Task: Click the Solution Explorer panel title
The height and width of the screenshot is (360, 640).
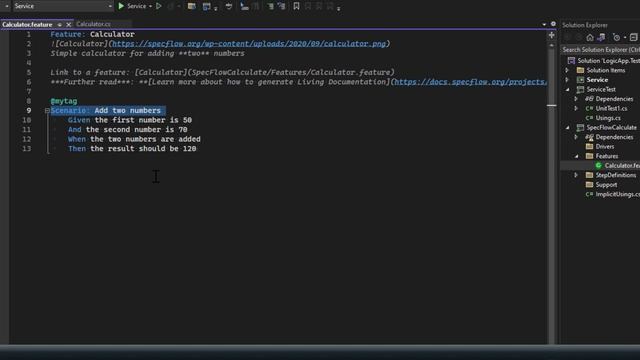Action: coord(584,25)
